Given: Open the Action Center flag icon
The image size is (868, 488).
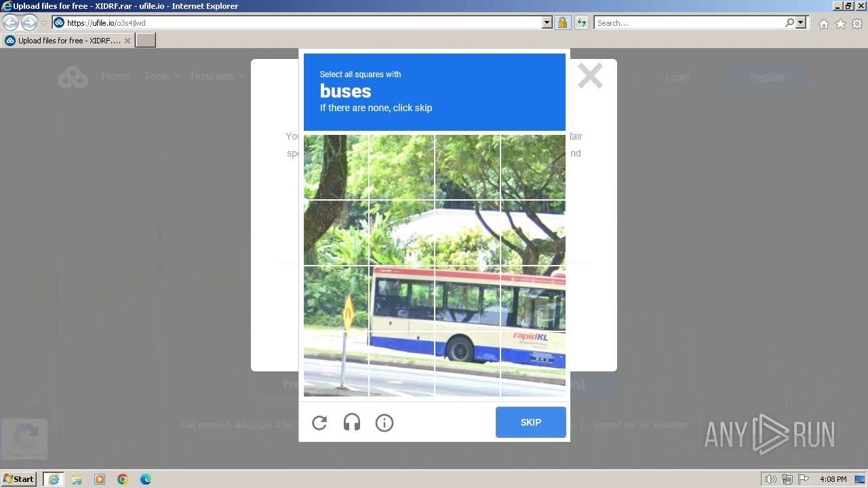Looking at the screenshot, I should click(x=804, y=479).
